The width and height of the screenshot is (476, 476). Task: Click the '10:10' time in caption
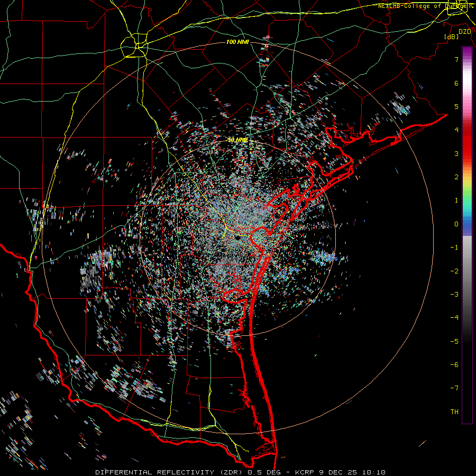click(x=373, y=472)
